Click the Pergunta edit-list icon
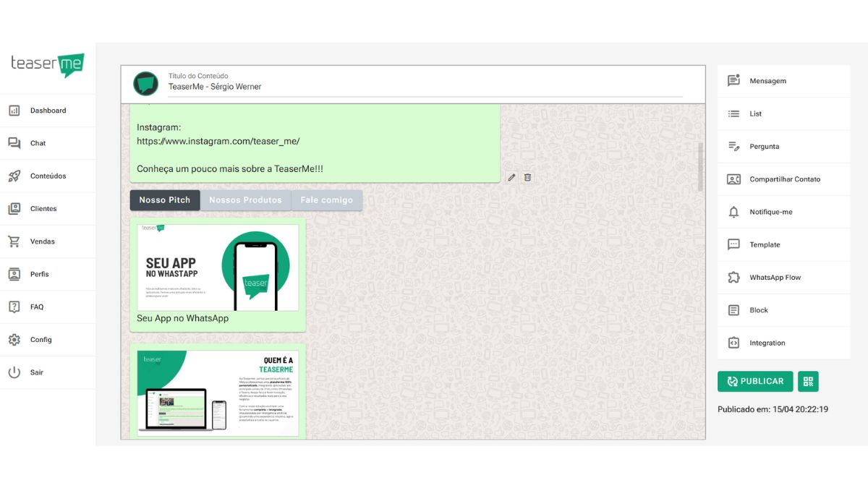 [733, 146]
